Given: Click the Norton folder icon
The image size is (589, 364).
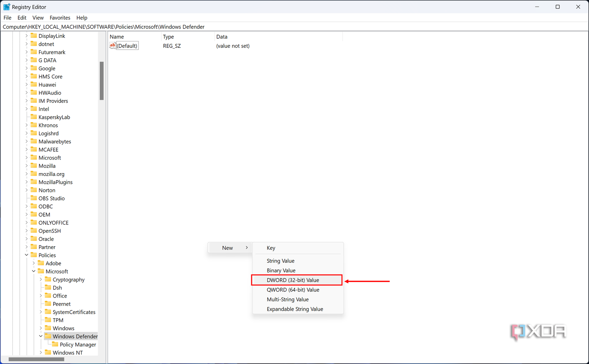Looking at the screenshot, I should pos(34,190).
